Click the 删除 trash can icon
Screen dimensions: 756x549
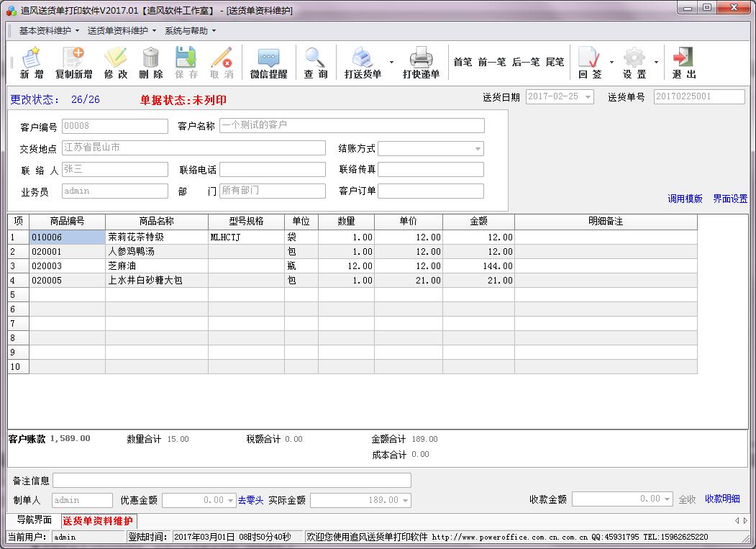[151, 62]
